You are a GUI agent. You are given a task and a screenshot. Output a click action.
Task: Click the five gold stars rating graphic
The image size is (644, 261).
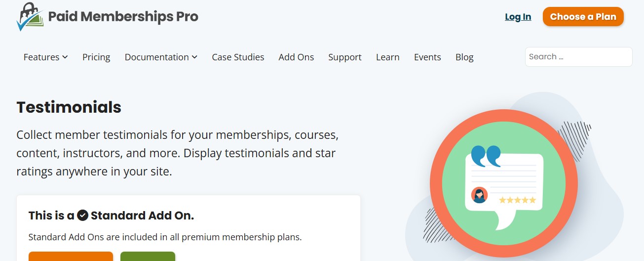click(x=517, y=200)
